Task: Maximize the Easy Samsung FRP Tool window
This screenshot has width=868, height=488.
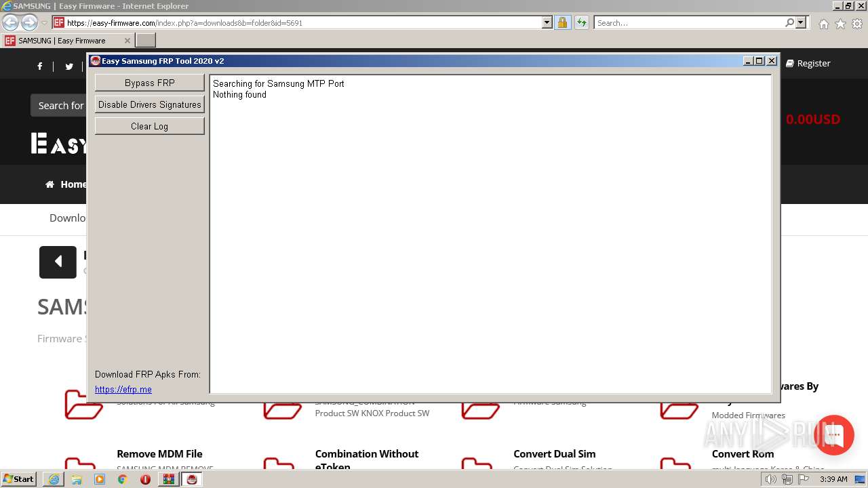Action: (x=759, y=61)
